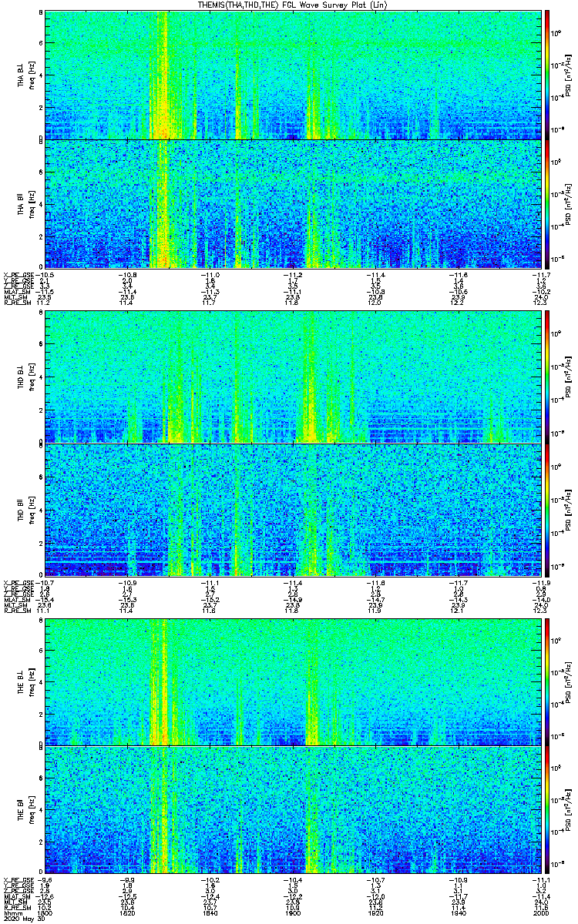This screenshot has height=924, width=578.
Task: Click the 'THA B_L freq [Hz]' axis label
Action: point(26,75)
